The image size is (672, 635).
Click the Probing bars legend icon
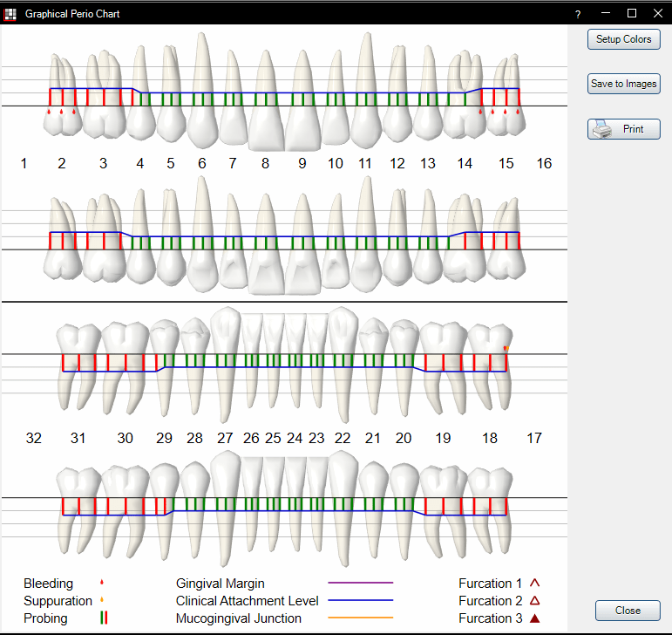click(x=104, y=618)
